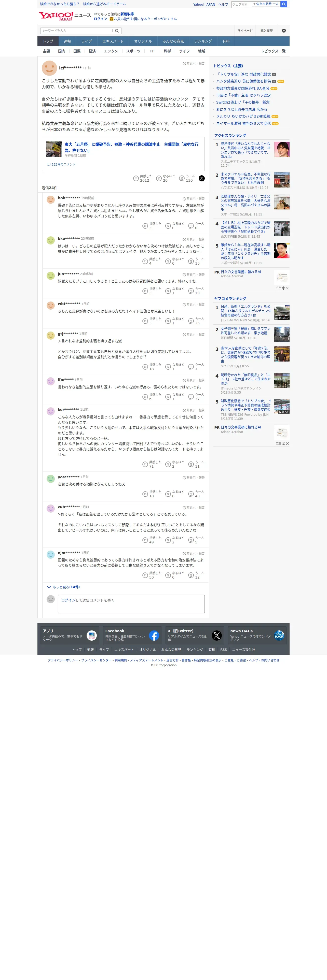
Task: Report the icf main comment via 非表示・報告
Action: coord(194,64)
